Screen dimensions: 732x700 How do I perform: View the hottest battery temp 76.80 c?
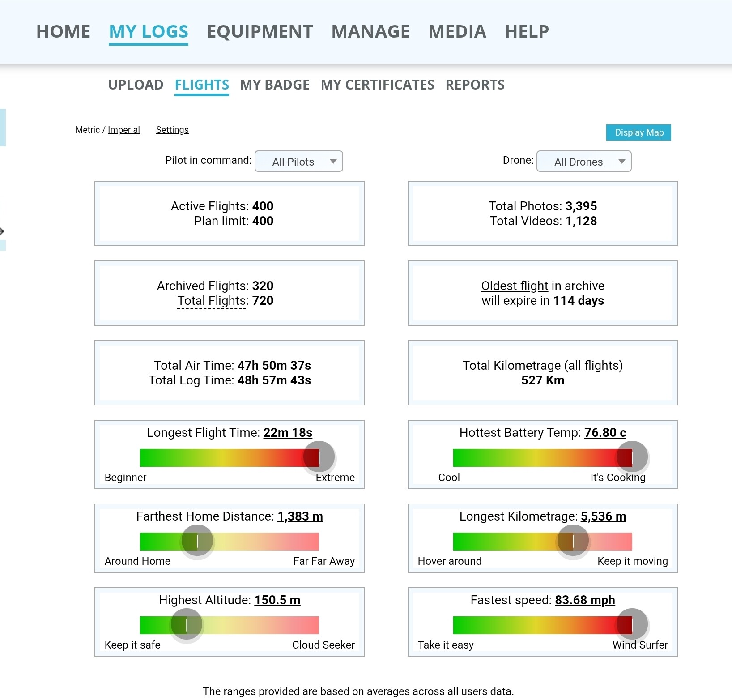coord(605,433)
